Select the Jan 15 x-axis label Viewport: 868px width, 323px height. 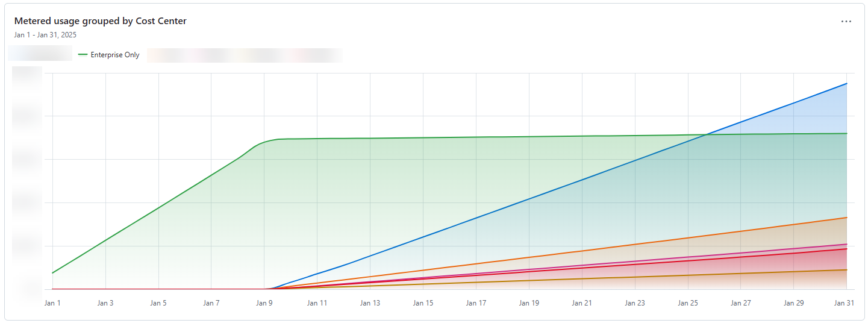423,303
